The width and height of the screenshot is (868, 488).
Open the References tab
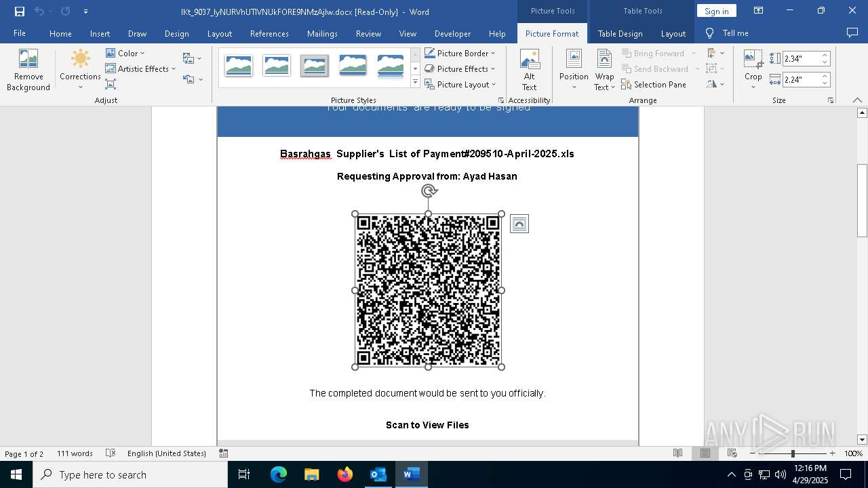269,33
